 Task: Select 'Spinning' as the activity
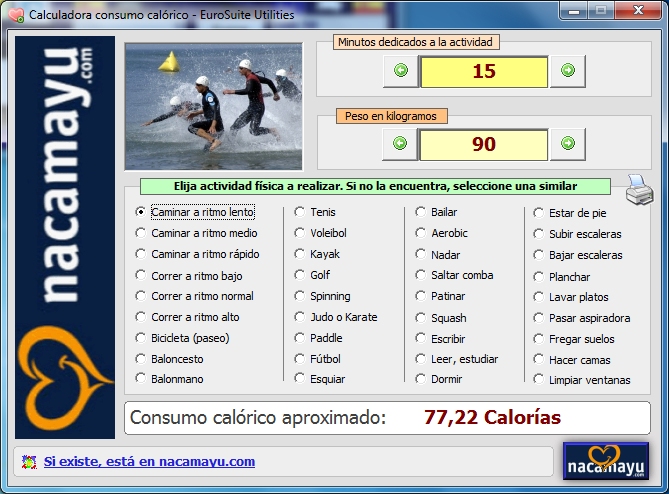(300, 296)
